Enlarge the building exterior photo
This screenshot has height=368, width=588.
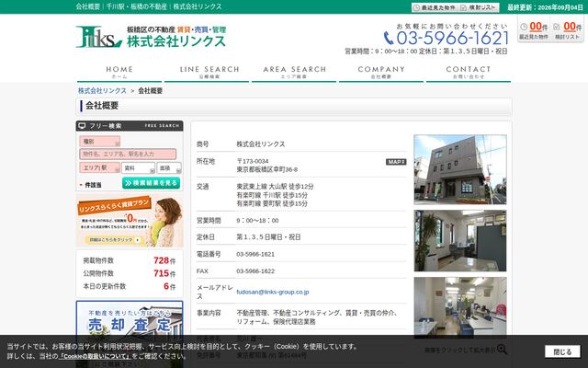coord(460,169)
